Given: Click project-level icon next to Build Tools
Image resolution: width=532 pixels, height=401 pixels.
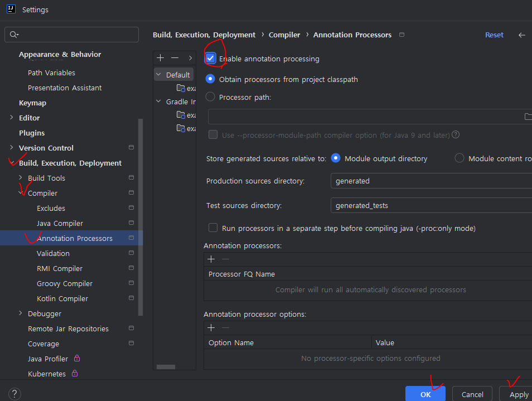Looking at the screenshot, I should pyautogui.click(x=131, y=177).
